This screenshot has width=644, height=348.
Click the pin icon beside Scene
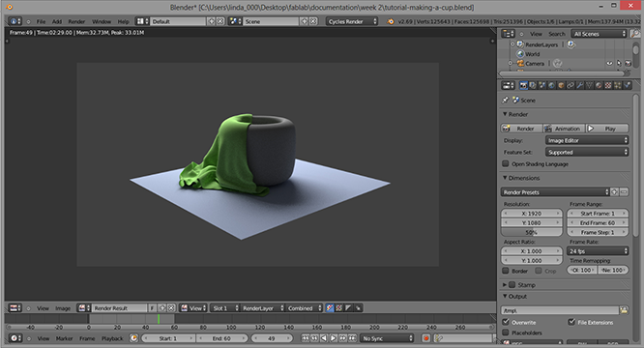click(x=506, y=100)
